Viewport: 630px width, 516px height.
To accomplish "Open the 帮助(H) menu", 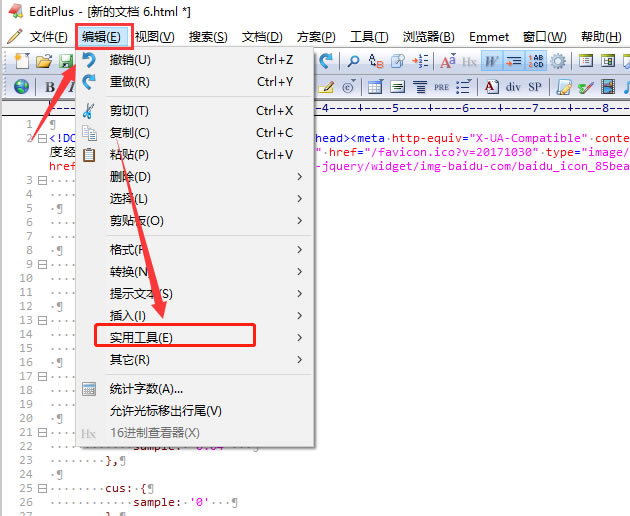I will click(x=601, y=37).
